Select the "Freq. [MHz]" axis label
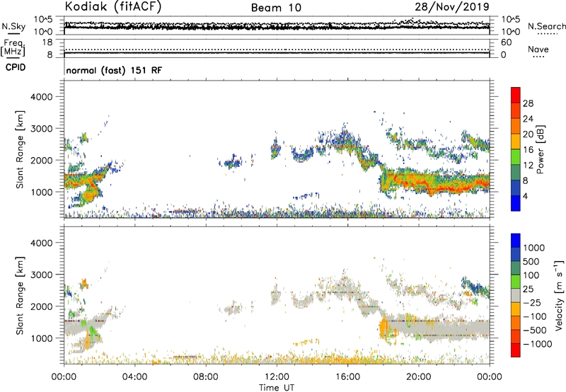Viewport: 566px width, 392px height. [13, 48]
